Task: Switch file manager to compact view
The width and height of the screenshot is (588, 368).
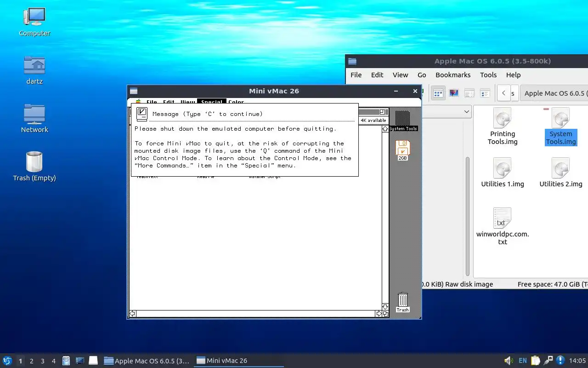Action: 469,93
